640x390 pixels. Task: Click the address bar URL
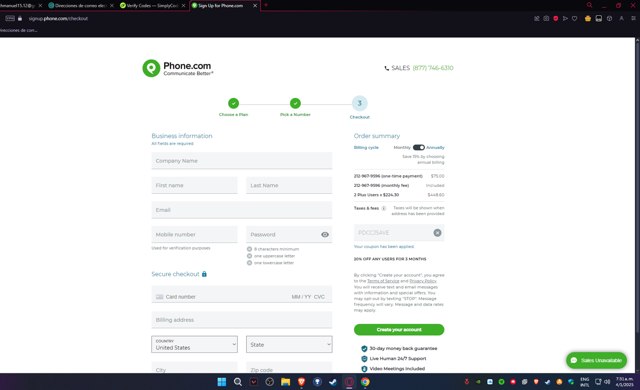[x=58, y=18]
